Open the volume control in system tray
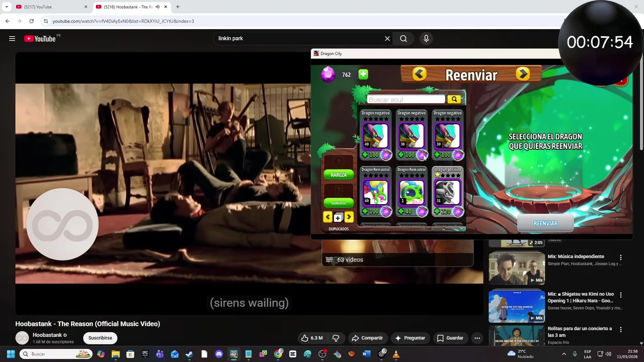 tap(608, 354)
